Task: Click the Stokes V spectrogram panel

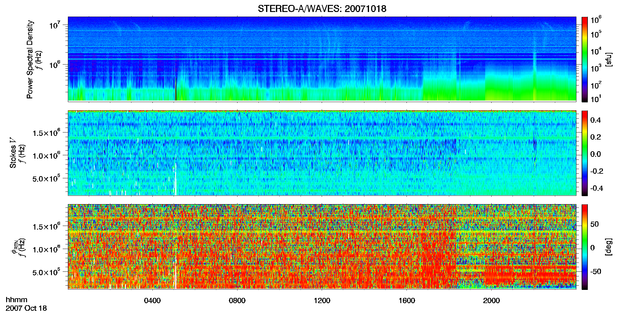Action: (322, 153)
